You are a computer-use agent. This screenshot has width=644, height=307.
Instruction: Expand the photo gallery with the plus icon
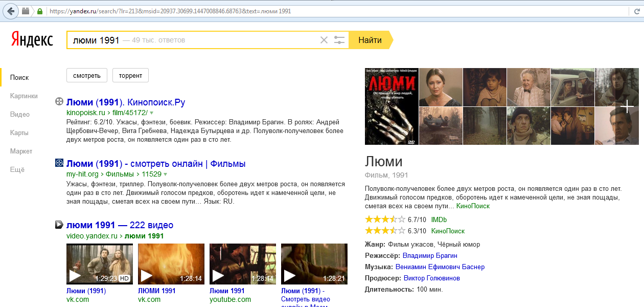point(628,106)
